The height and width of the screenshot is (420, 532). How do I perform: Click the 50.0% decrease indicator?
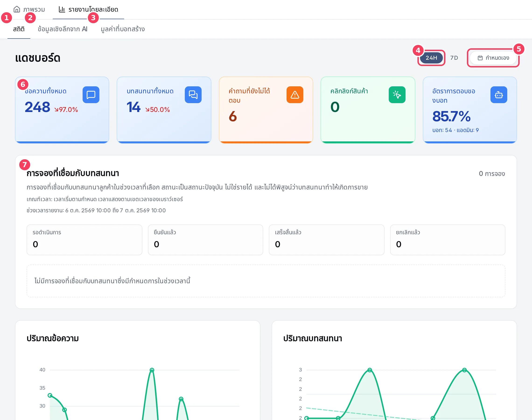tap(157, 109)
